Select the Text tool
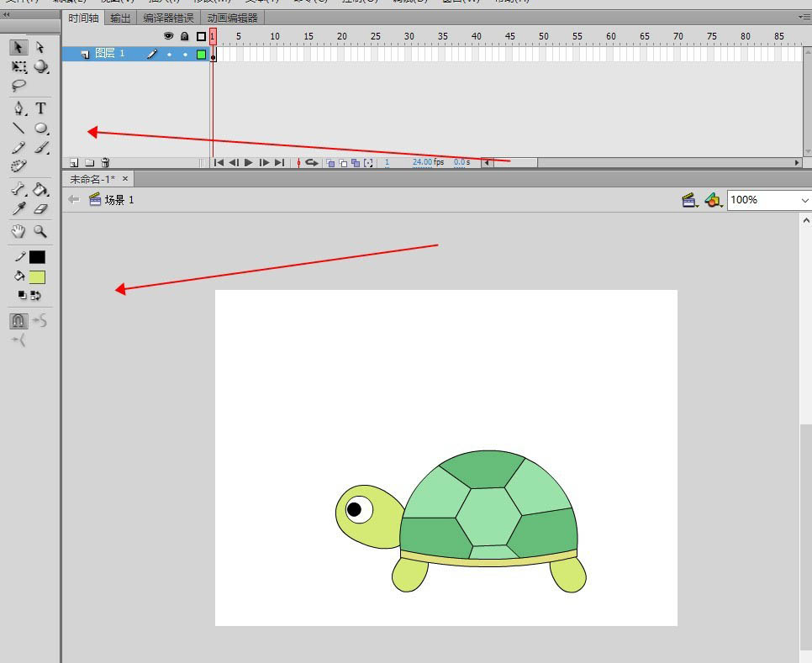The image size is (812, 663). 40,108
